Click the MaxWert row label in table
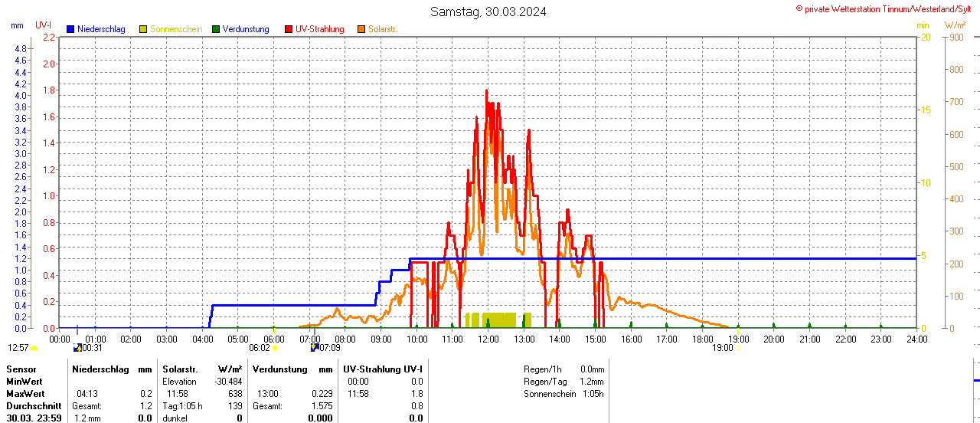Screen dimensions: 980x423 24,394
